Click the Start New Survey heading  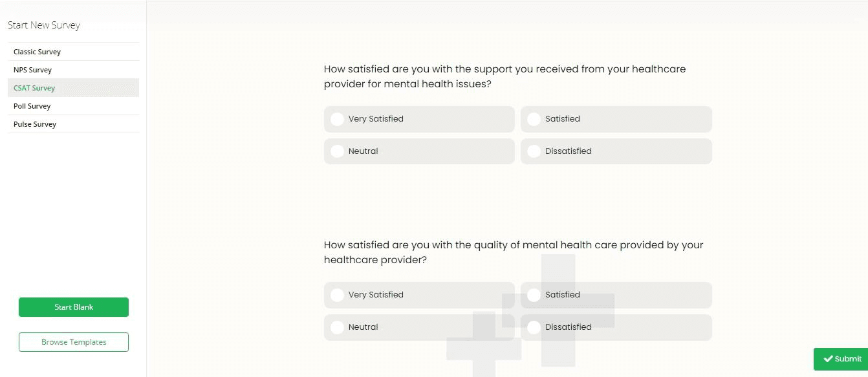coord(43,25)
